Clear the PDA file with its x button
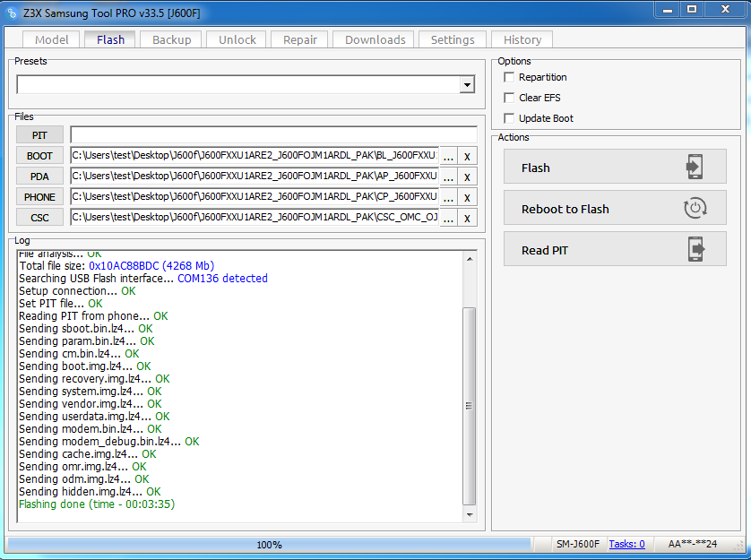Screen dimensions: 751x560 point(467,177)
